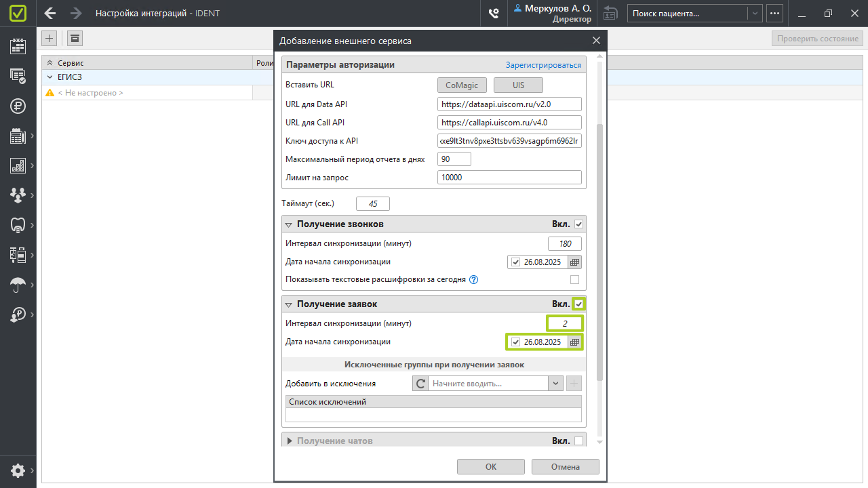868x488 pixels.
Task: Open the phone calls icon in title bar
Action: tap(494, 13)
